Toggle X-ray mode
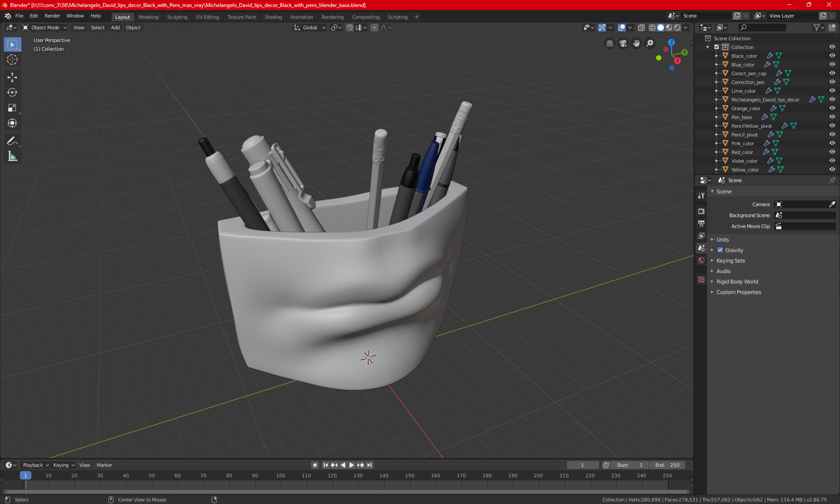Screen dimensions: 840x504 [641, 28]
